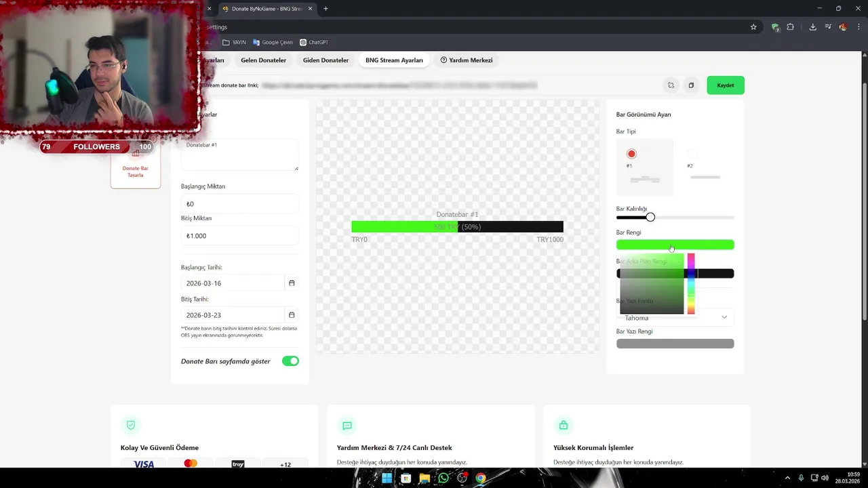This screenshot has width=868, height=488.
Task: Click the green shield extension icon in Chrome
Action: pyautogui.click(x=775, y=27)
